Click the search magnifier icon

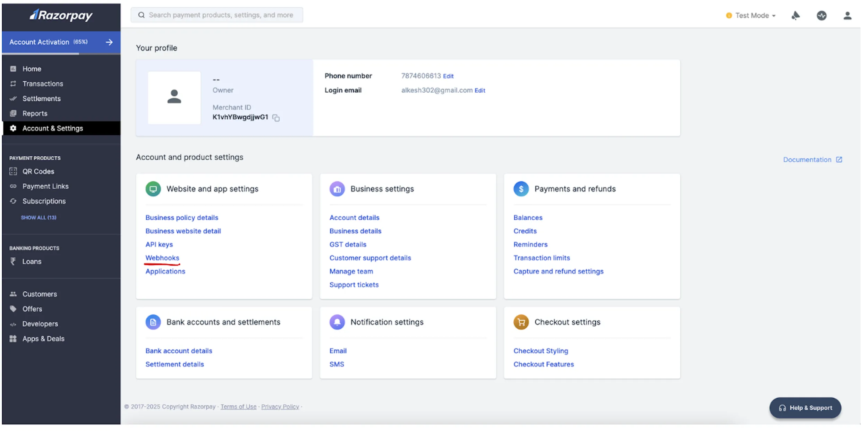[141, 15]
